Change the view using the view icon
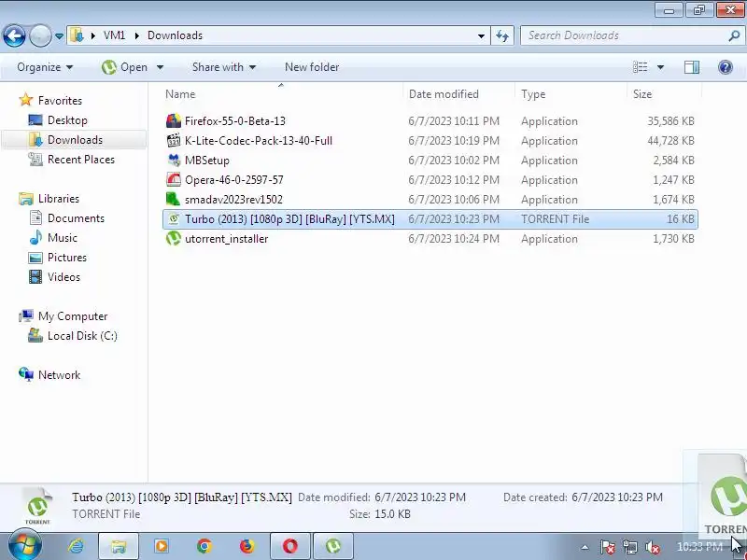 tap(640, 67)
